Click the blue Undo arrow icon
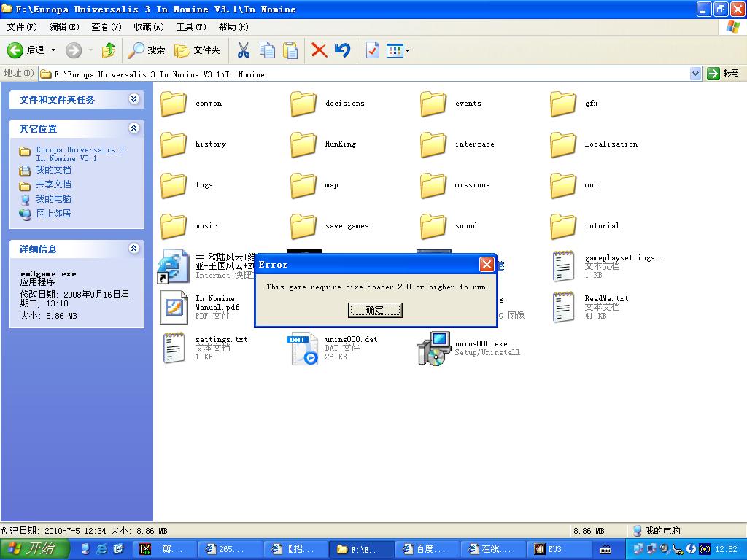The height and width of the screenshot is (560, 747). pyautogui.click(x=342, y=50)
